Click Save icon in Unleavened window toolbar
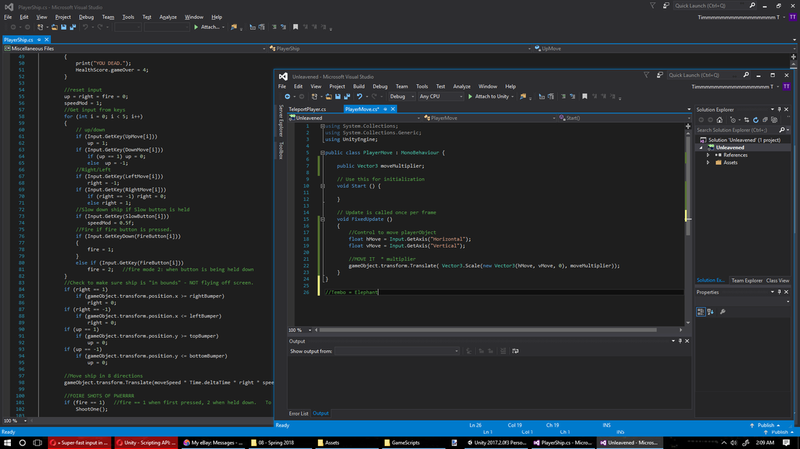 click(x=338, y=96)
